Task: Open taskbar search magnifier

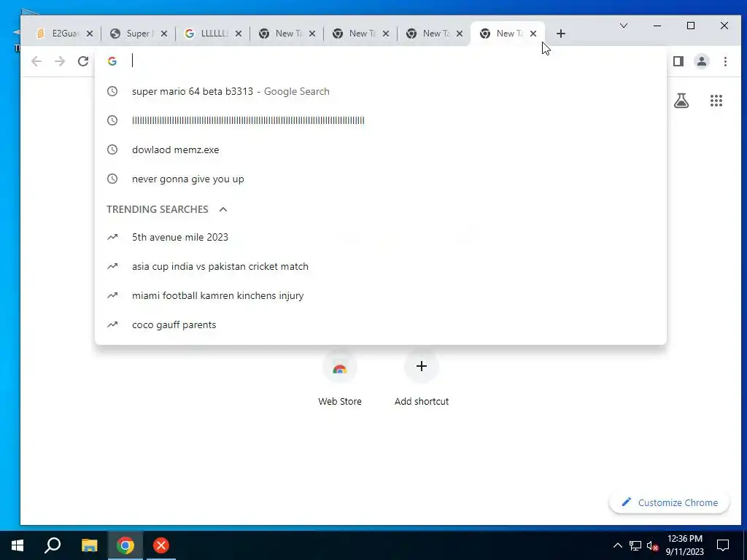Action: pos(53,545)
